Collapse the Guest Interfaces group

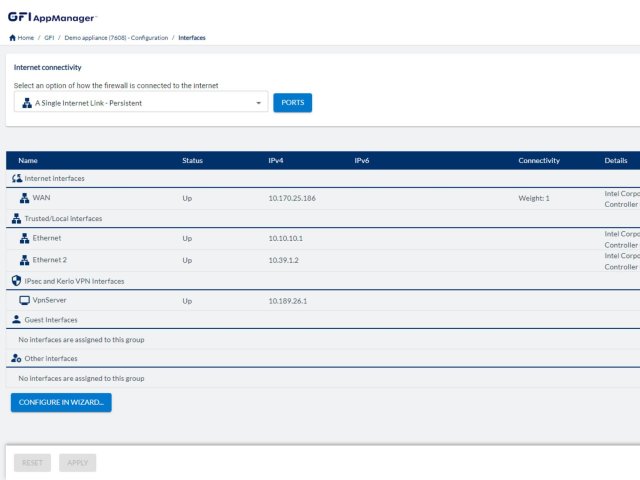[x=51, y=320]
